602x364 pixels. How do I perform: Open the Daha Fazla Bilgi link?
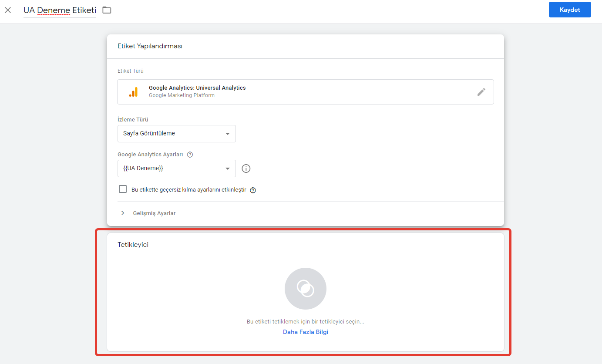tap(306, 332)
